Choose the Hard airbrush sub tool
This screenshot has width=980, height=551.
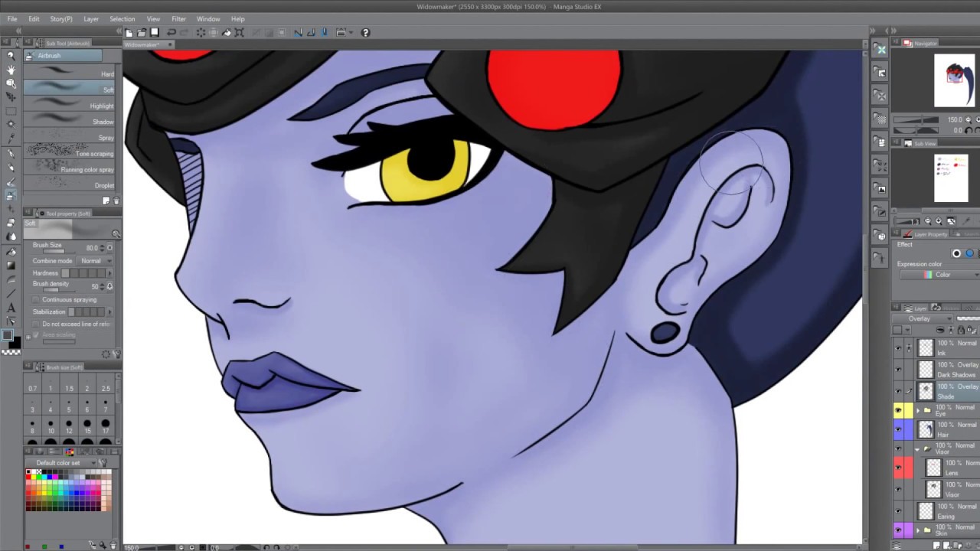[70, 73]
